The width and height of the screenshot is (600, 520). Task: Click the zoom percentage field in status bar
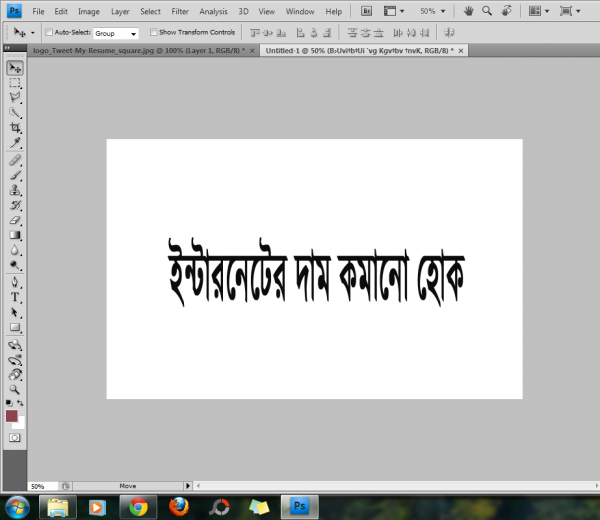point(38,485)
